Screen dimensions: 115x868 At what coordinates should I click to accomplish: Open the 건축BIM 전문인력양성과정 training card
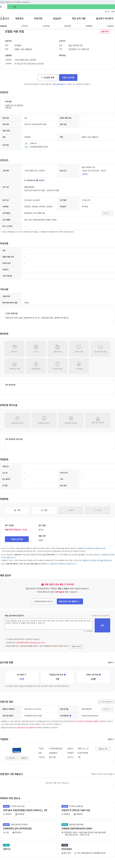pos(87,830)
